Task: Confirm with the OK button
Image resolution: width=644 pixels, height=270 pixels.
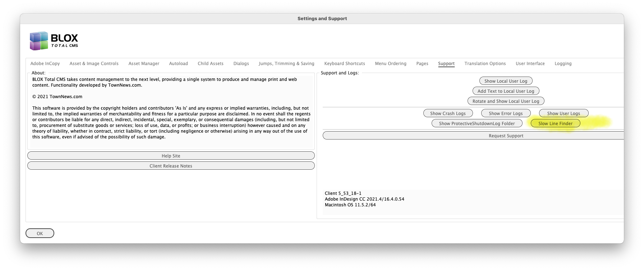Action: (40, 233)
